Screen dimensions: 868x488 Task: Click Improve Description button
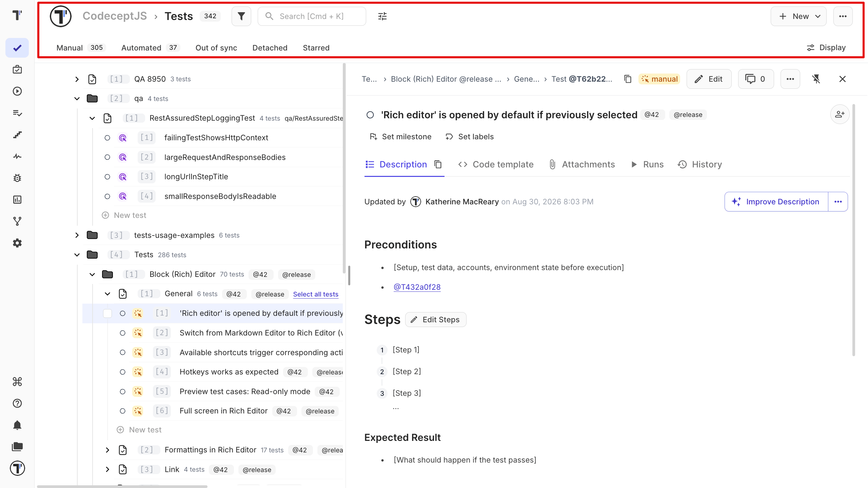coord(776,202)
